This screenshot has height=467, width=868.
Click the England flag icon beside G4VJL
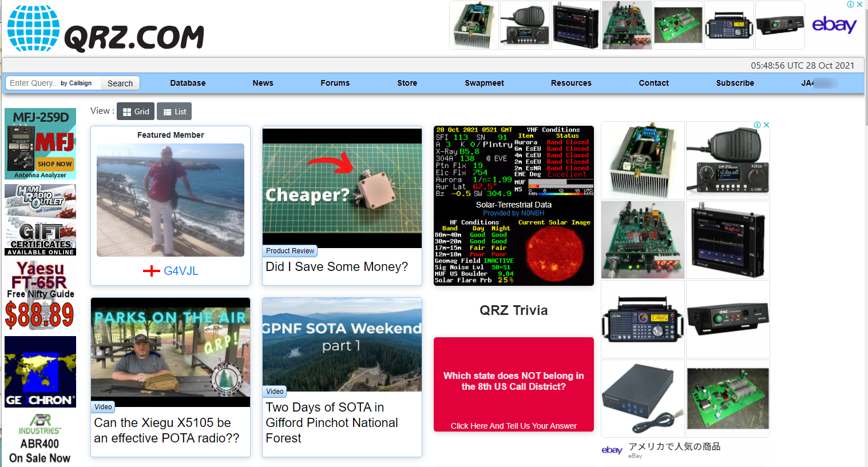[151, 271]
